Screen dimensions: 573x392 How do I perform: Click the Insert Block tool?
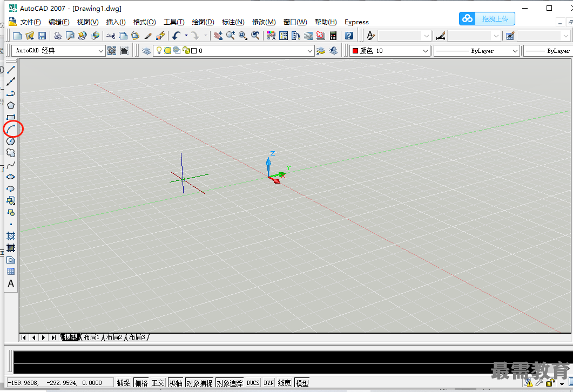coord(11,200)
